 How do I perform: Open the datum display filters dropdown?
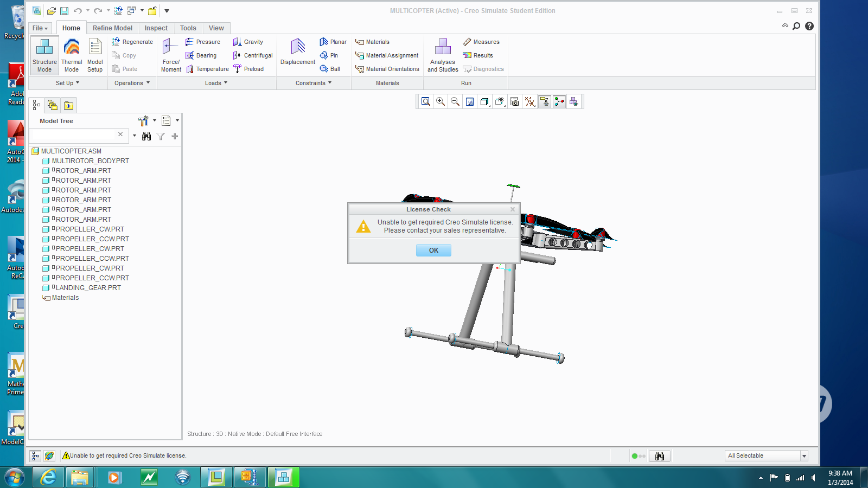tap(529, 101)
